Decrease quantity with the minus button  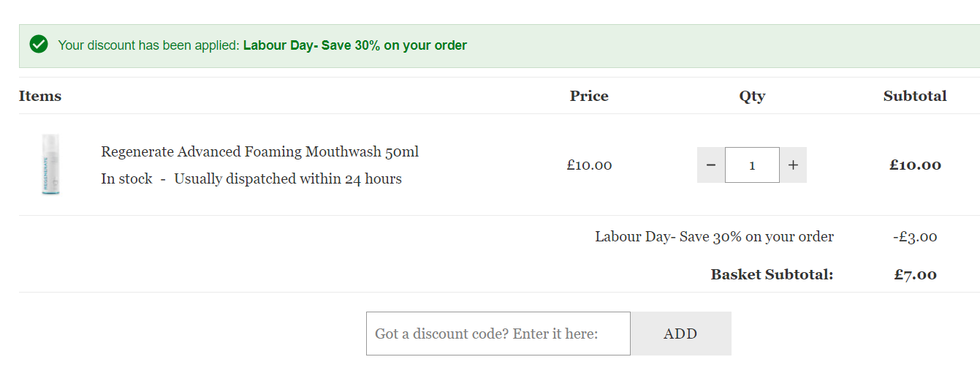pyautogui.click(x=711, y=165)
